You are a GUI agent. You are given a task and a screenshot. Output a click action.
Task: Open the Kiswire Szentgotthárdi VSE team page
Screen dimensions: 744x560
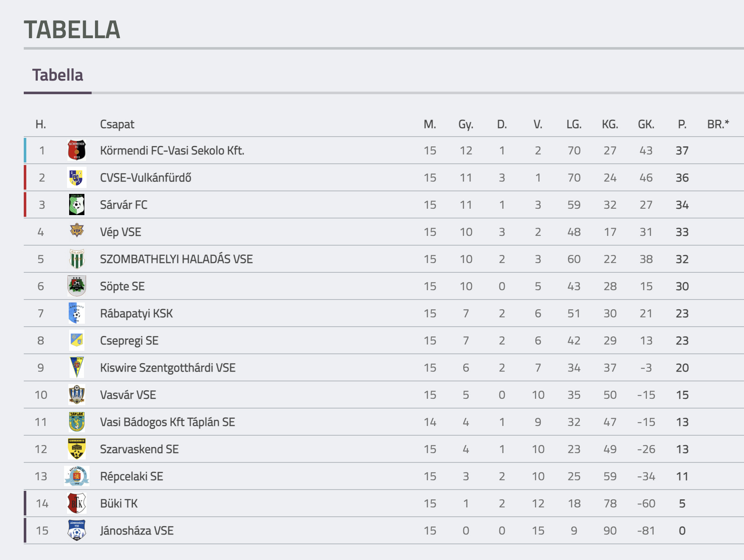[168, 368]
